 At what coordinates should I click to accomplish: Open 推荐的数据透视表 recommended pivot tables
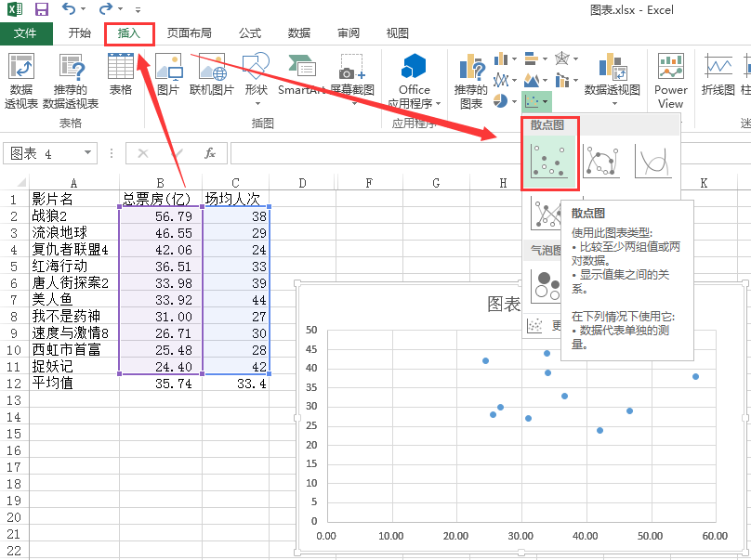tap(71, 81)
